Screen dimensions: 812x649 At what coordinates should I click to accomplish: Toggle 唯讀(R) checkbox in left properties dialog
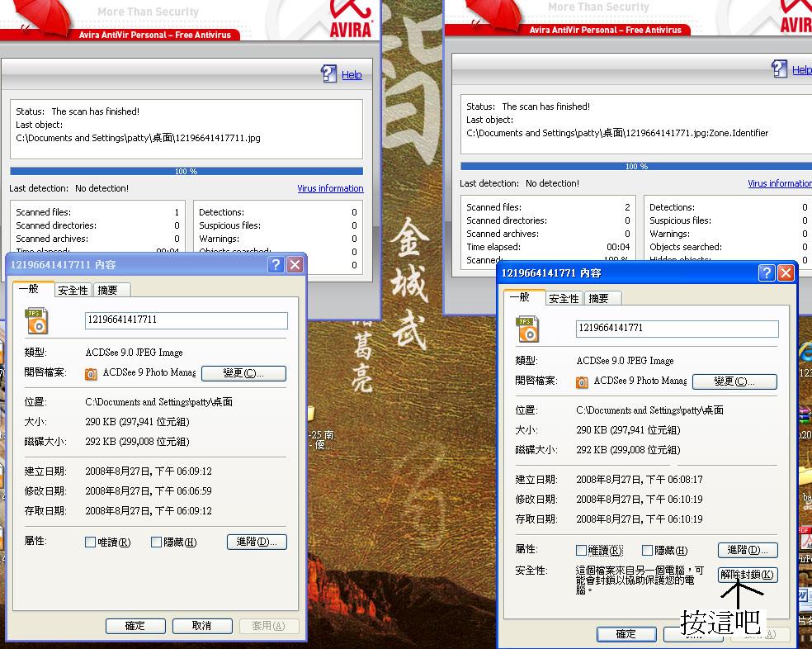click(90, 542)
